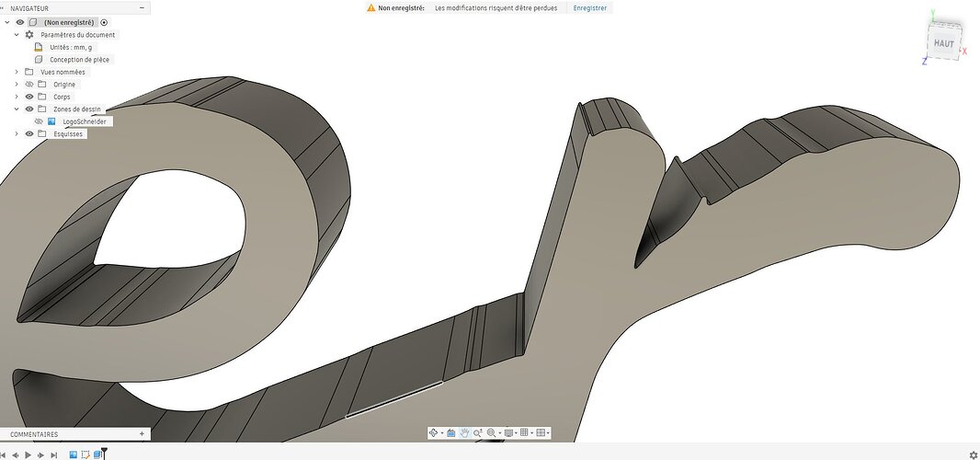The height and width of the screenshot is (460, 980).
Task: Click the Zones de dessin folder icon
Action: (42, 109)
